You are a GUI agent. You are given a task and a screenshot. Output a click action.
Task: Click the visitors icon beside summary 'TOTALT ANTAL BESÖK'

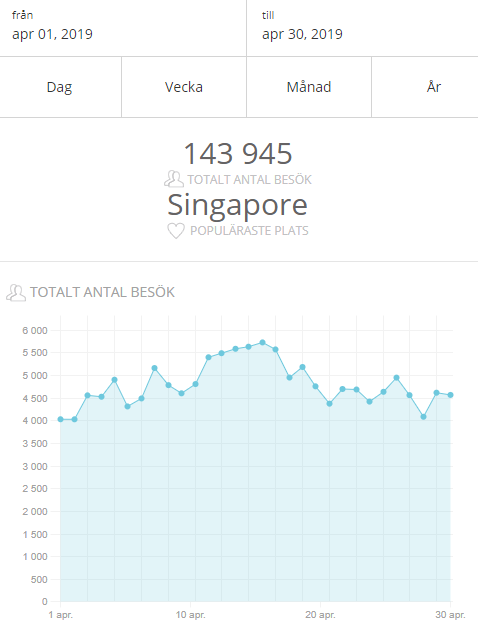173,179
